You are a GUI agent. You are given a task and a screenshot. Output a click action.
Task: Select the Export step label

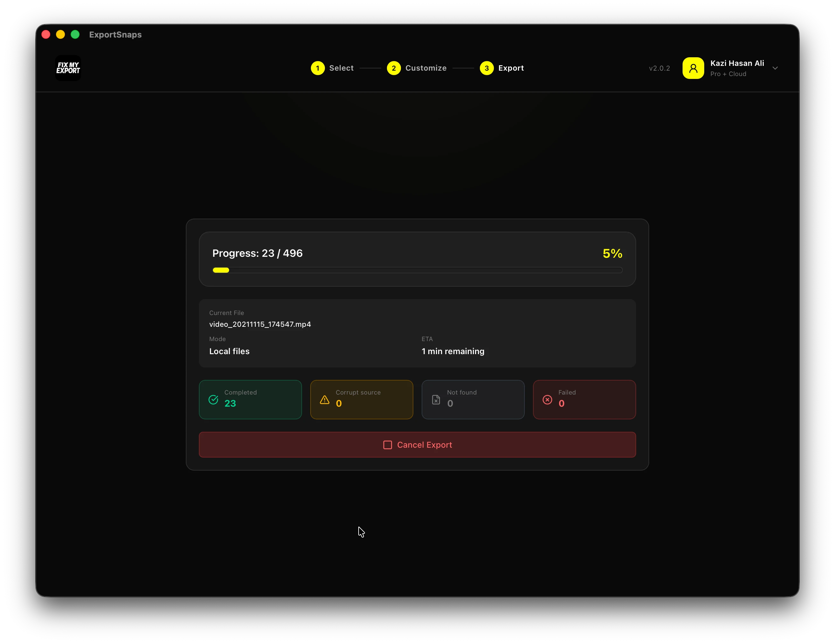(x=511, y=68)
